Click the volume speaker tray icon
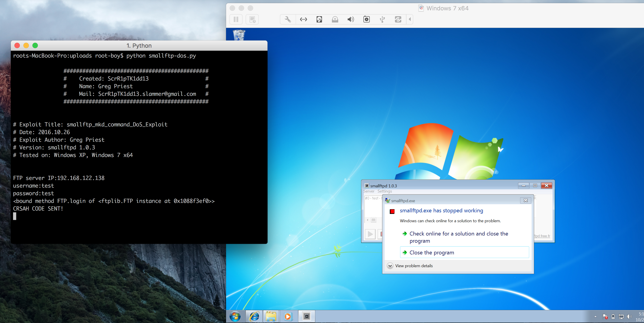 629,316
